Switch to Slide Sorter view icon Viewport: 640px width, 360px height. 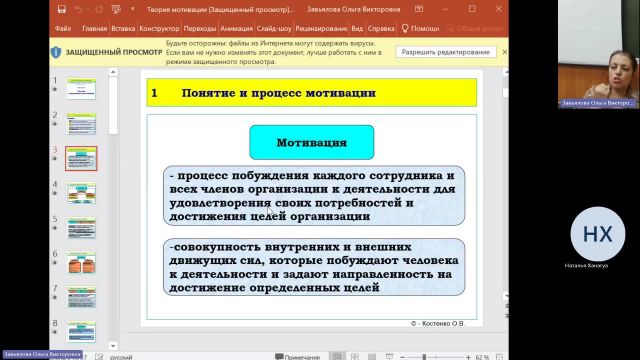click(x=355, y=357)
